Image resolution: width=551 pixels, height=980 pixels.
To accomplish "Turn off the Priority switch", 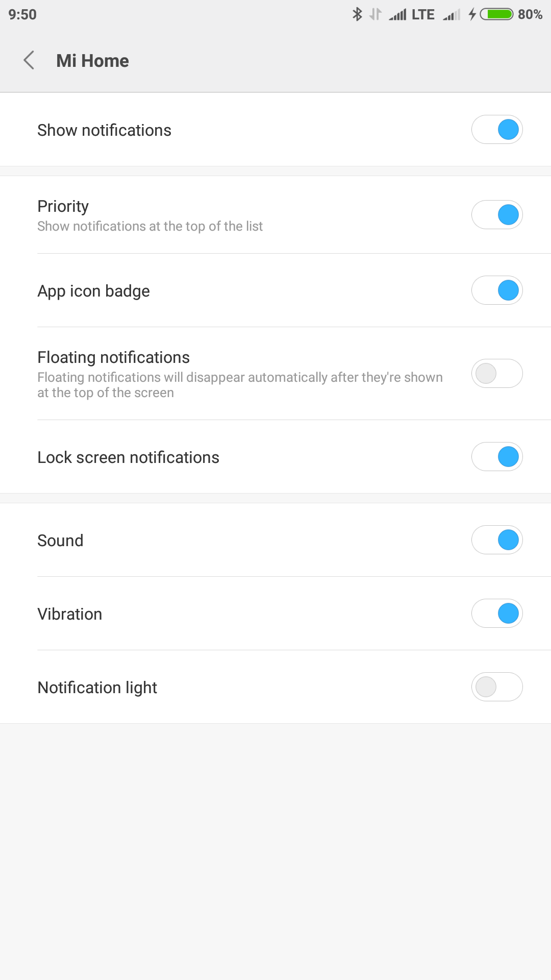I will click(x=497, y=215).
